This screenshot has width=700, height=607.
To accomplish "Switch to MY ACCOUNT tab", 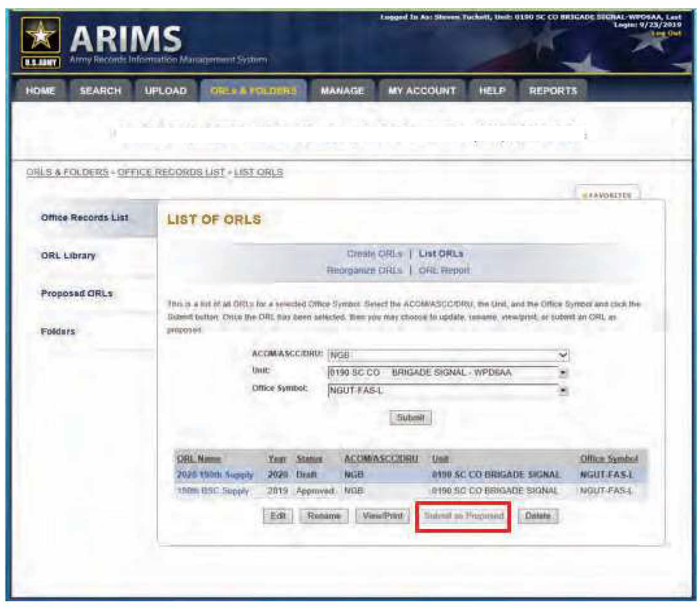I will pyautogui.click(x=422, y=91).
